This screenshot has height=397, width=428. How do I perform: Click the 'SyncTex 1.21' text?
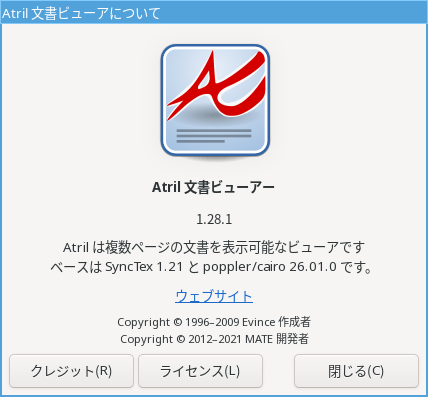144,267
